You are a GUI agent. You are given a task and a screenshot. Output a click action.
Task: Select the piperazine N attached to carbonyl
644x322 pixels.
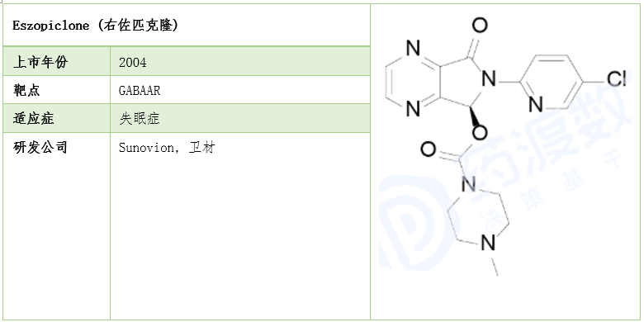coord(469,184)
